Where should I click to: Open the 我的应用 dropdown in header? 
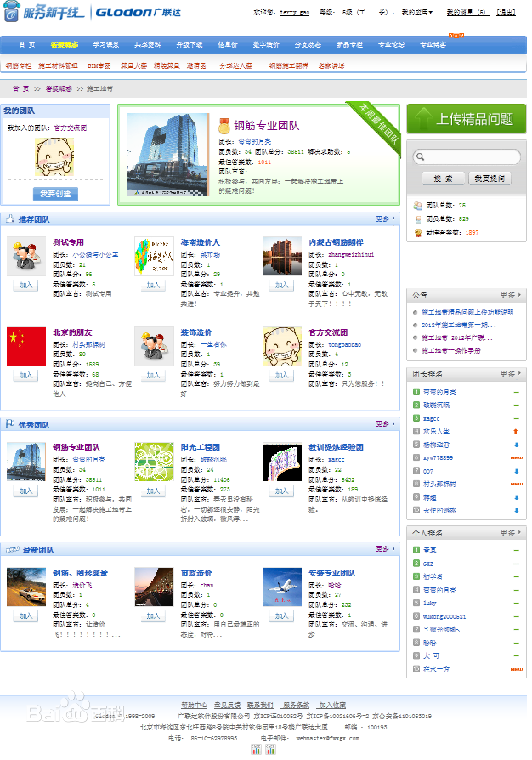[416, 12]
